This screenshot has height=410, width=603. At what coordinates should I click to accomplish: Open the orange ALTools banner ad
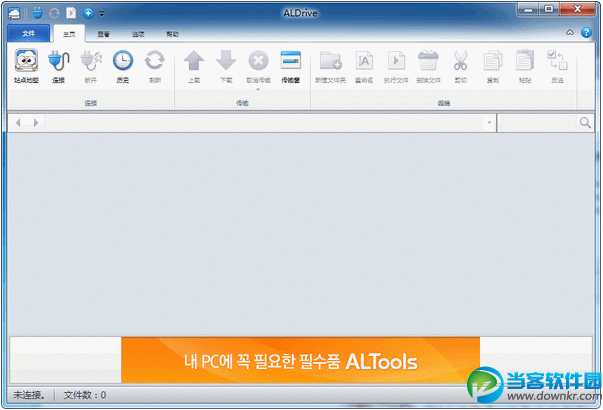click(x=300, y=360)
